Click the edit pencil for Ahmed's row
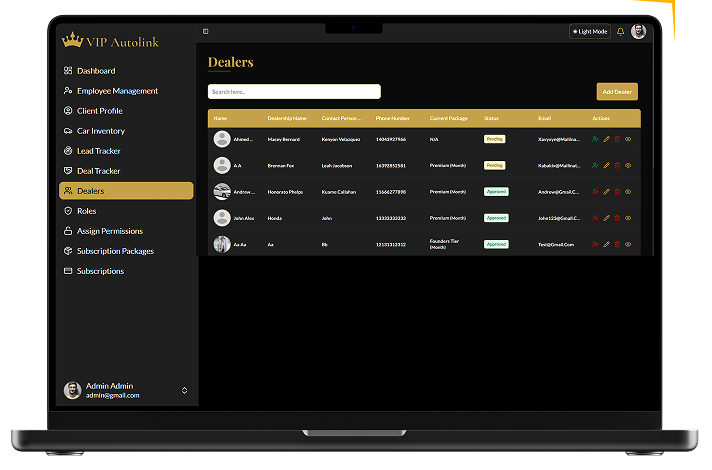This screenshot has width=712, height=470. pos(606,139)
